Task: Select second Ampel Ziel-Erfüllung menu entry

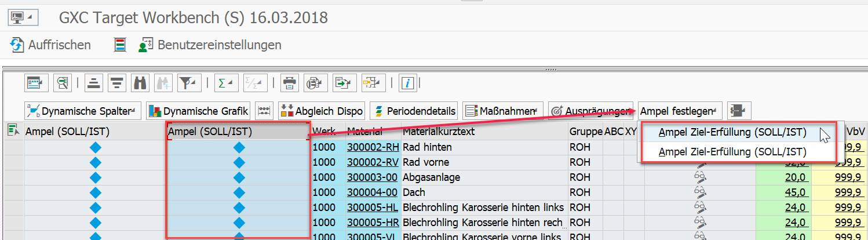Action: pyautogui.click(x=732, y=152)
